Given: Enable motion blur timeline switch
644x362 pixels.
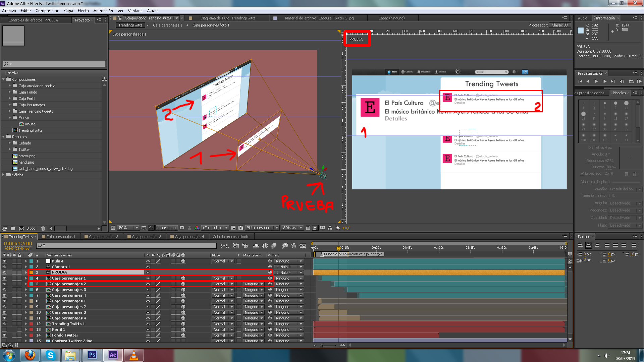Looking at the screenshot, I should coord(274,246).
